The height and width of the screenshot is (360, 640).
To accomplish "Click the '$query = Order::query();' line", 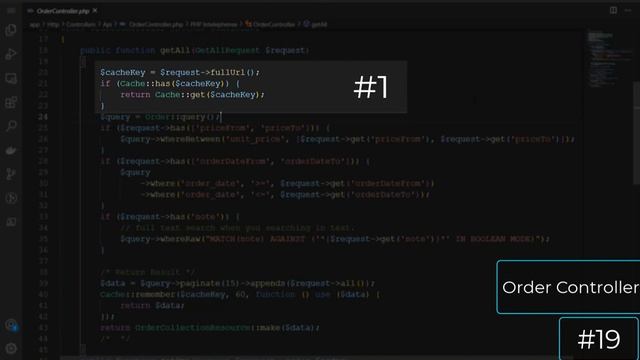I will click(x=160, y=117).
